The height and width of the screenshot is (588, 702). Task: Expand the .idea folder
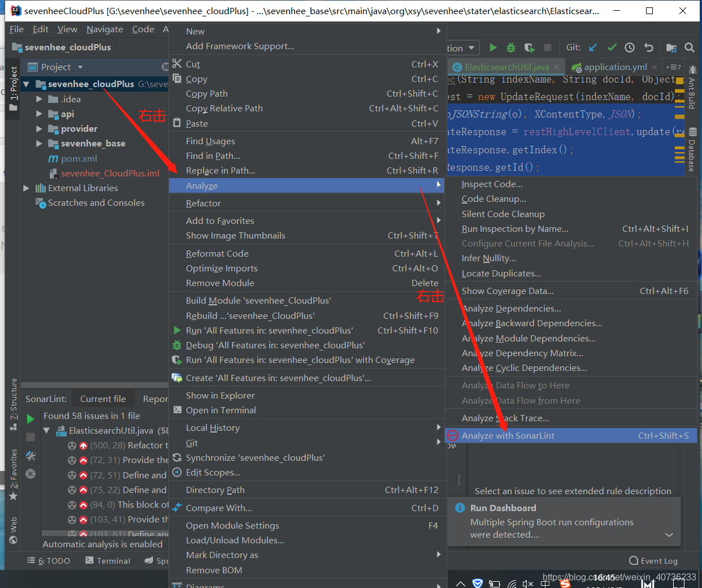click(39, 99)
